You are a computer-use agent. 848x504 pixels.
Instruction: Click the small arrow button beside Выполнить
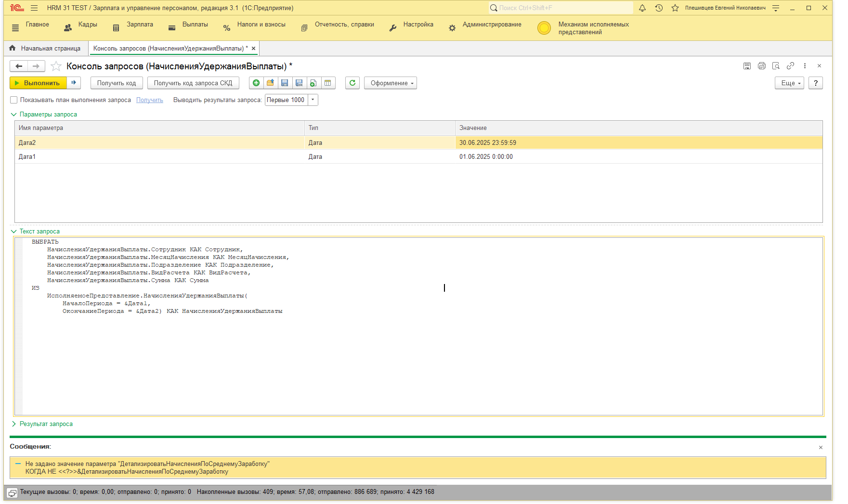(x=74, y=83)
